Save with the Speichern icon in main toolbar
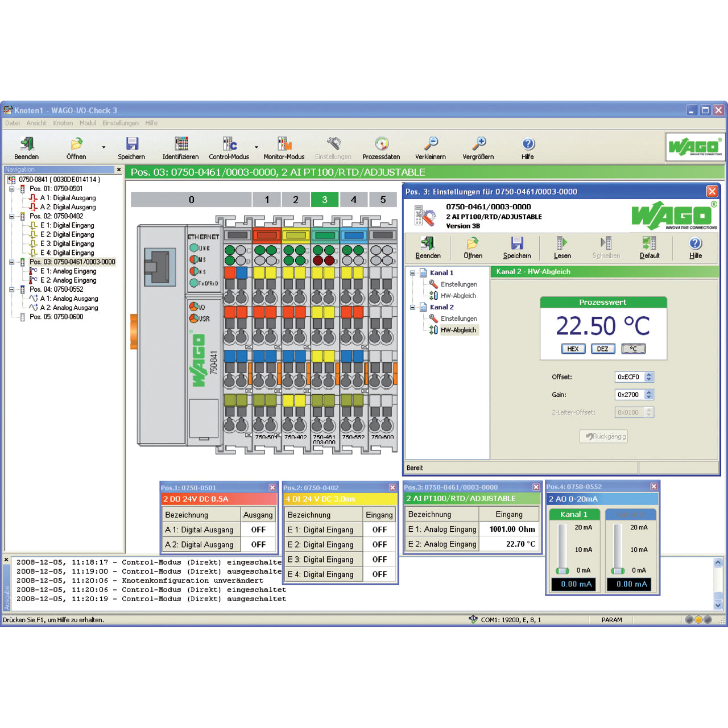Image resolution: width=728 pixels, height=728 pixels. pos(132,144)
